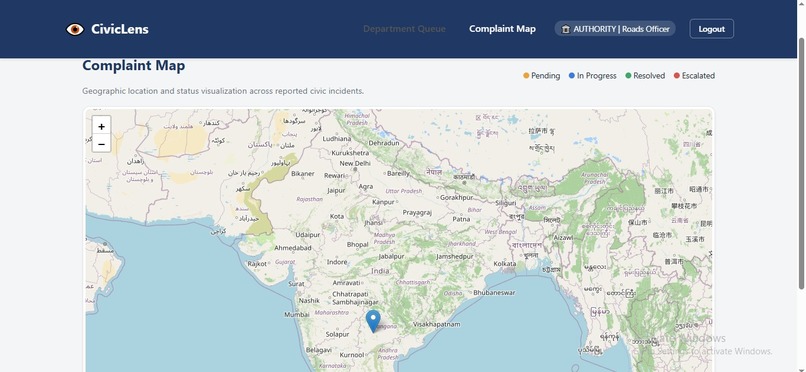806x372 pixels.
Task: Click the CivicLens eye logo icon
Action: [75, 29]
